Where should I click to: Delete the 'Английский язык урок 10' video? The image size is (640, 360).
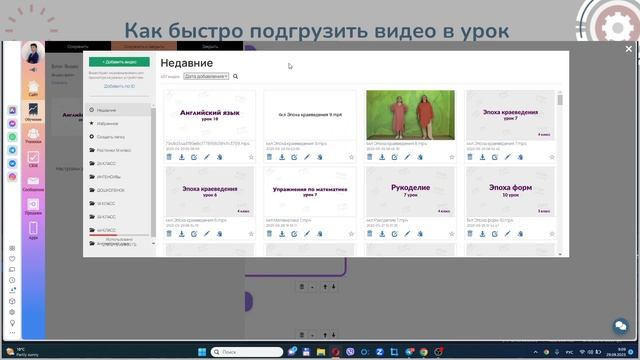pos(169,157)
